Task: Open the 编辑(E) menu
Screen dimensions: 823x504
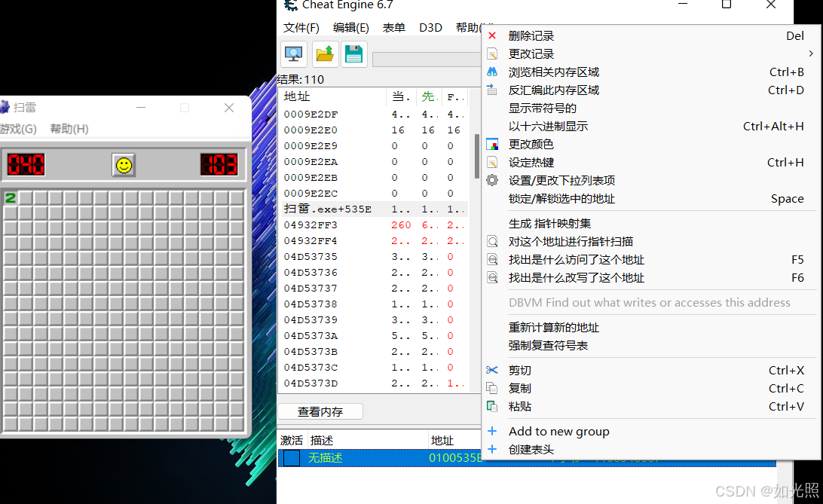Action: (x=350, y=28)
